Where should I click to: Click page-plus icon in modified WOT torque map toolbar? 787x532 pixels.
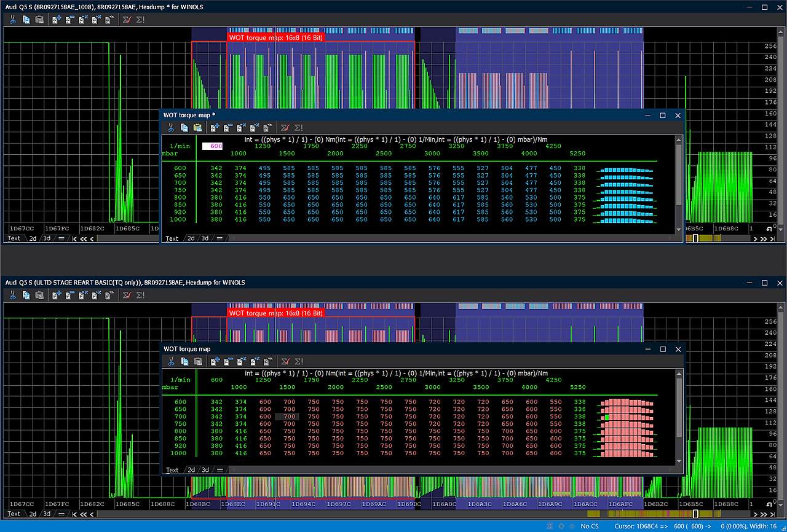click(215, 128)
